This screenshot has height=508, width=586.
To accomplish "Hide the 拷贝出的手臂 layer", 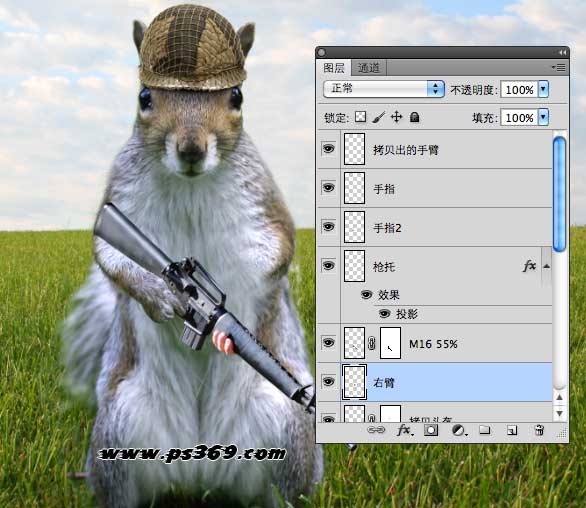I will (x=329, y=149).
